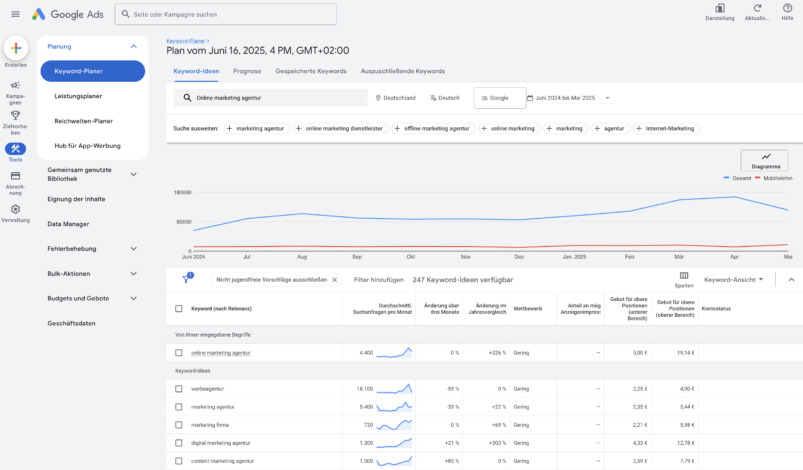Check the 'marketing agentur' row checkbox

178,407
